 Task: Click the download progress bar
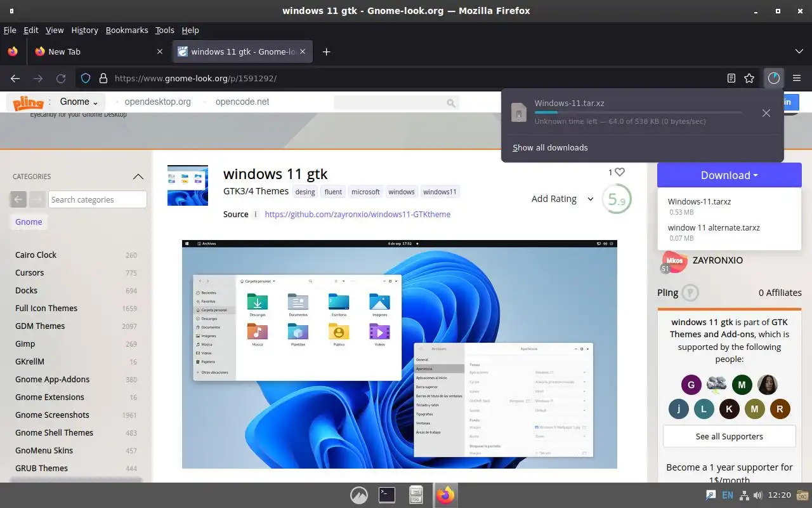pos(638,112)
